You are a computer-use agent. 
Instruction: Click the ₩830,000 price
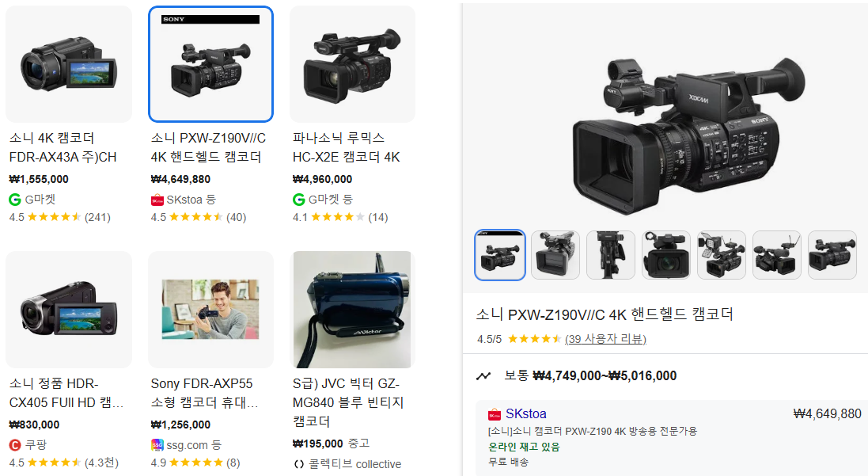(34, 425)
